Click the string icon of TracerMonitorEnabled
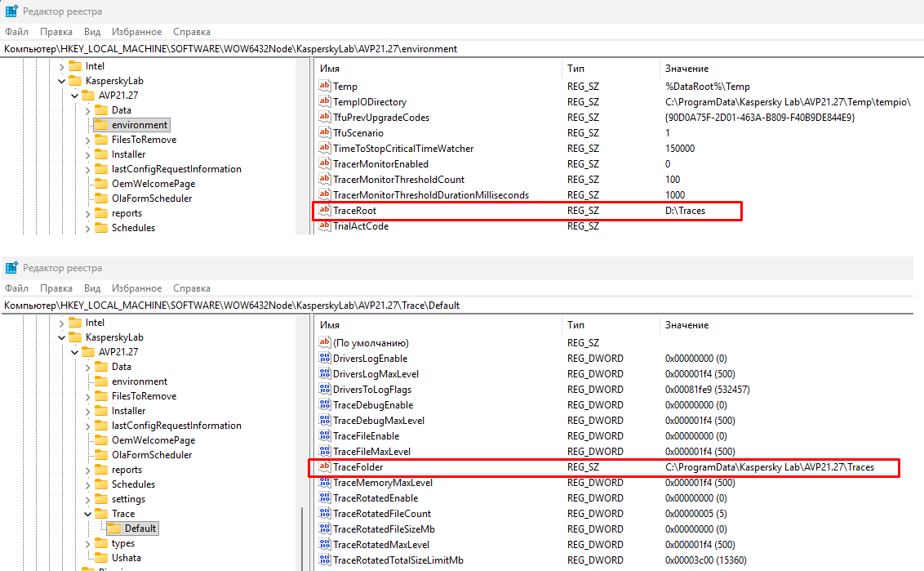Screen dimensions: 924x571 (325, 163)
